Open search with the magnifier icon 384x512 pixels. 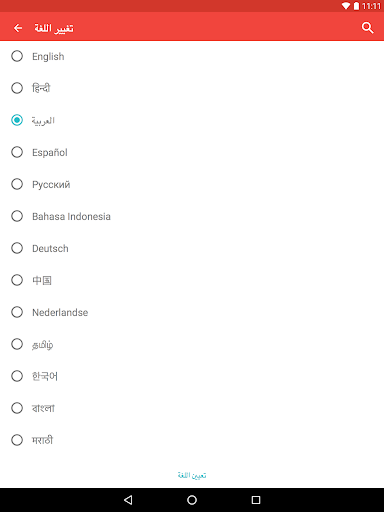(x=367, y=28)
